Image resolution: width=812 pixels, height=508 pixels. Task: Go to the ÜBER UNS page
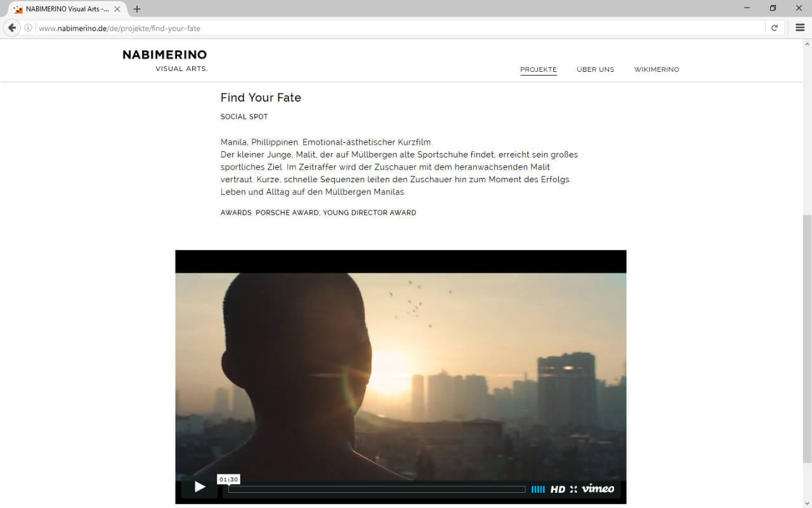click(x=596, y=70)
